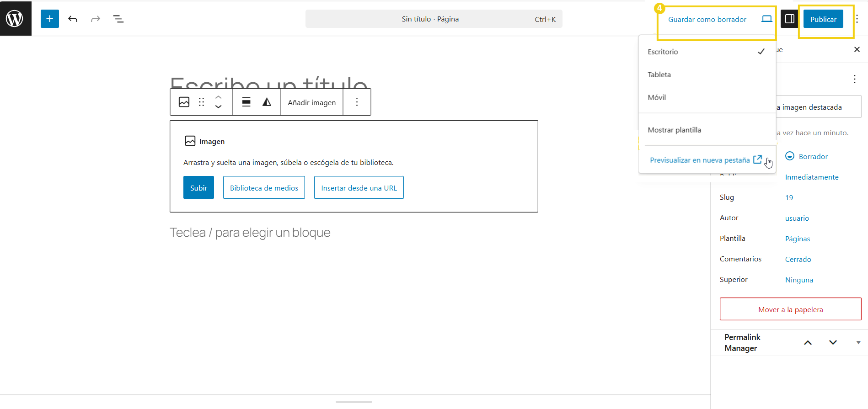The height and width of the screenshot is (409, 868).
Task: Click the WordPress logo icon
Action: click(x=15, y=19)
